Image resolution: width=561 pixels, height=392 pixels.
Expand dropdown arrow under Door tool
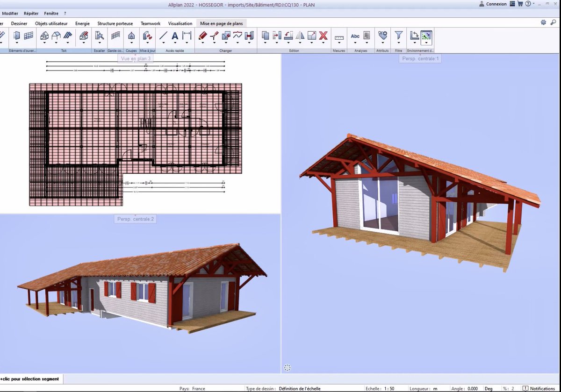17,43
